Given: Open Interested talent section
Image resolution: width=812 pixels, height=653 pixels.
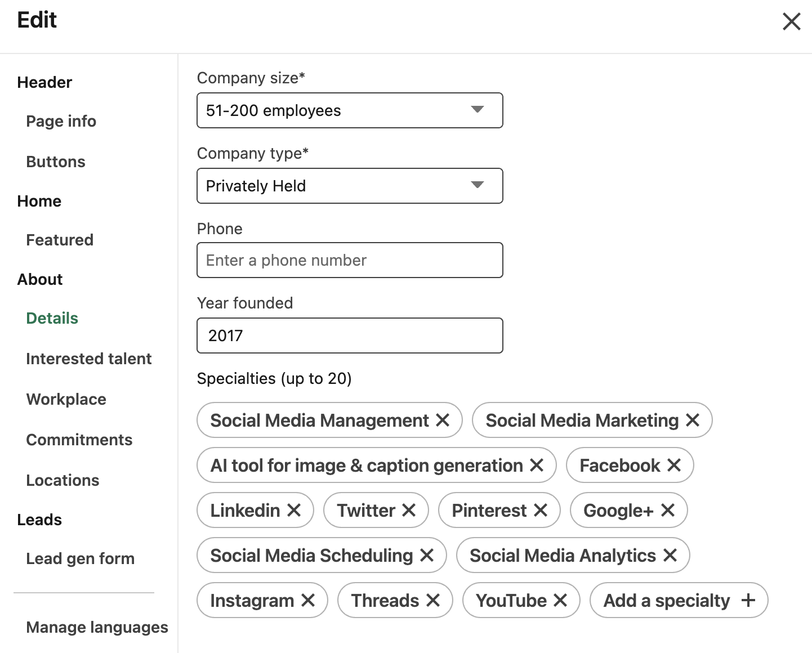Looking at the screenshot, I should (x=89, y=359).
